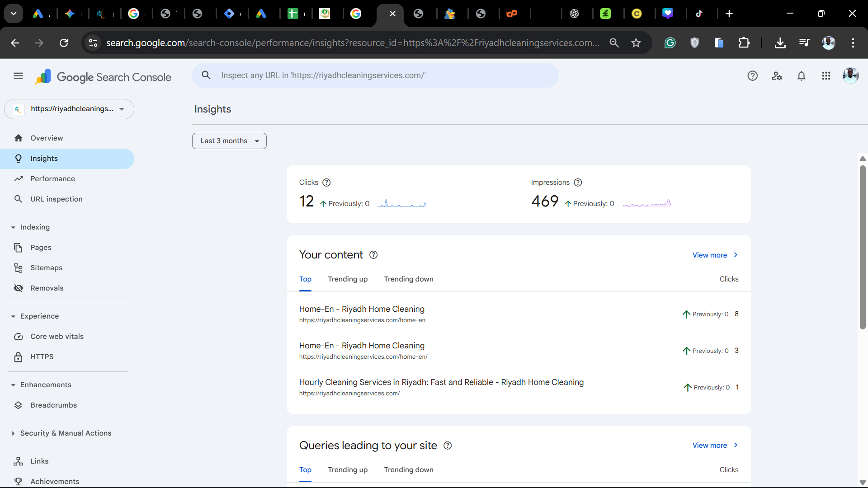Switch to Trending up in Your content

click(x=348, y=279)
